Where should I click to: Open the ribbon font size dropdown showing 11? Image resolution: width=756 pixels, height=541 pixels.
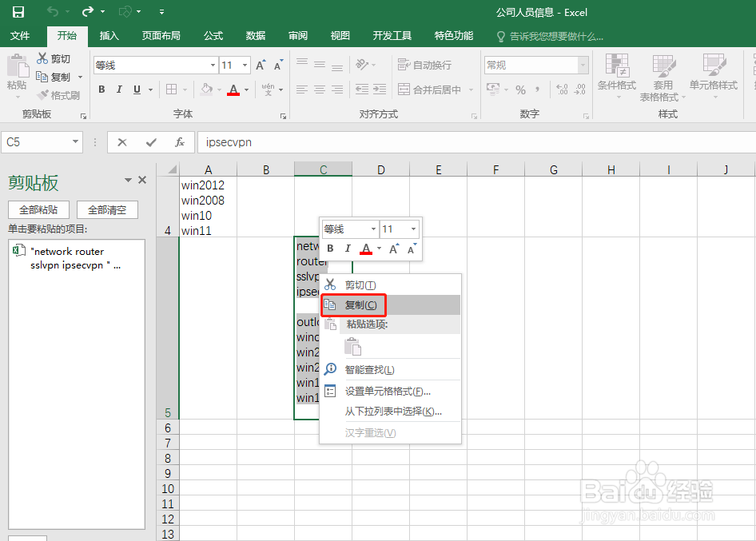(x=245, y=65)
